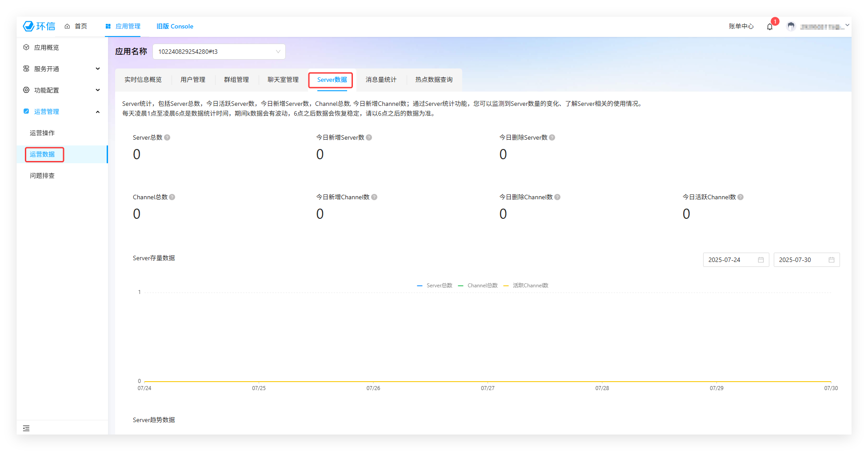Screen dimensions: 868x451
Task: Click the notification bell icon
Action: (x=769, y=27)
